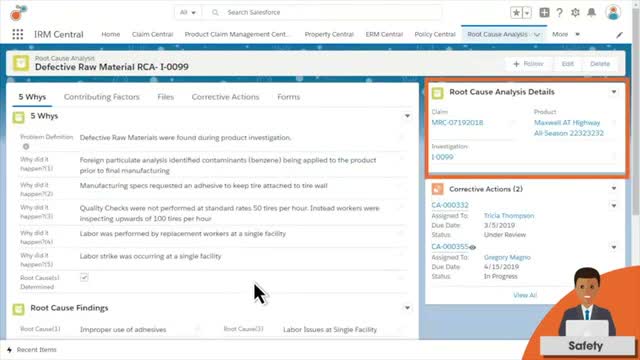Go to the Home navigation tab
Viewport: 640px width, 360px height.
tap(111, 34)
